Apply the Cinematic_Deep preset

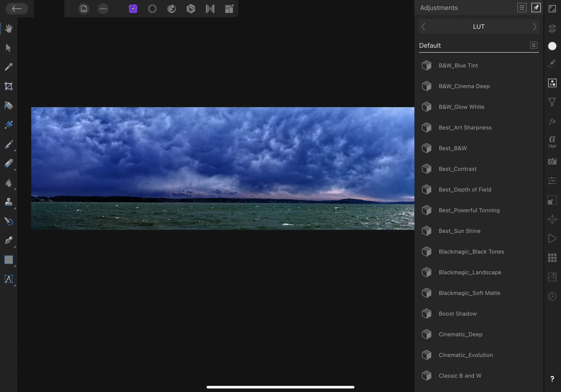(x=479, y=334)
